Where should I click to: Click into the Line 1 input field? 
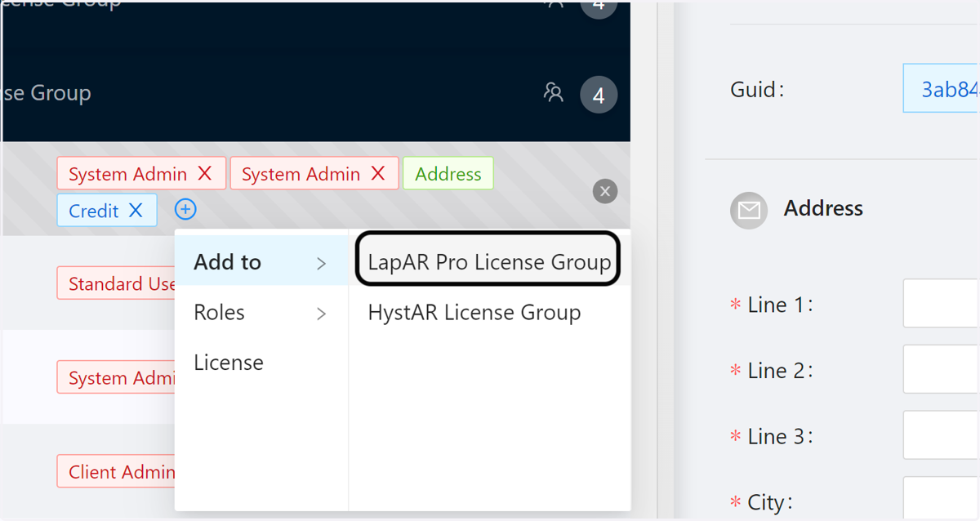click(x=941, y=304)
